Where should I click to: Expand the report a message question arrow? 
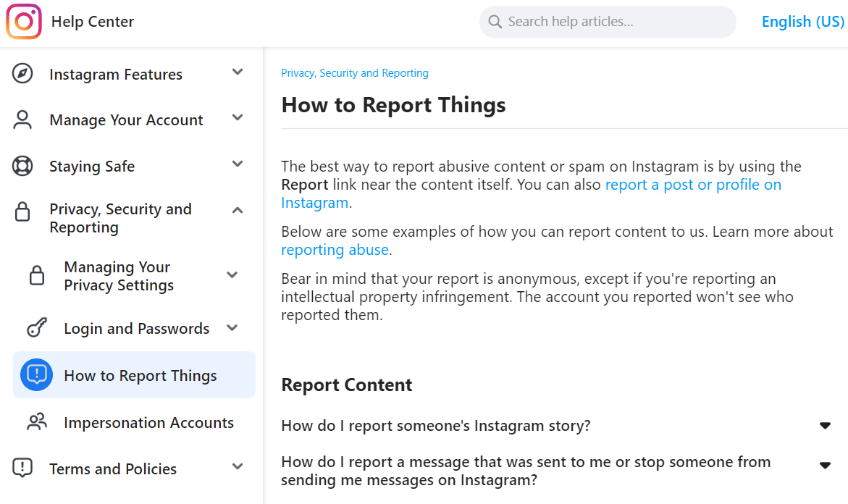825,465
